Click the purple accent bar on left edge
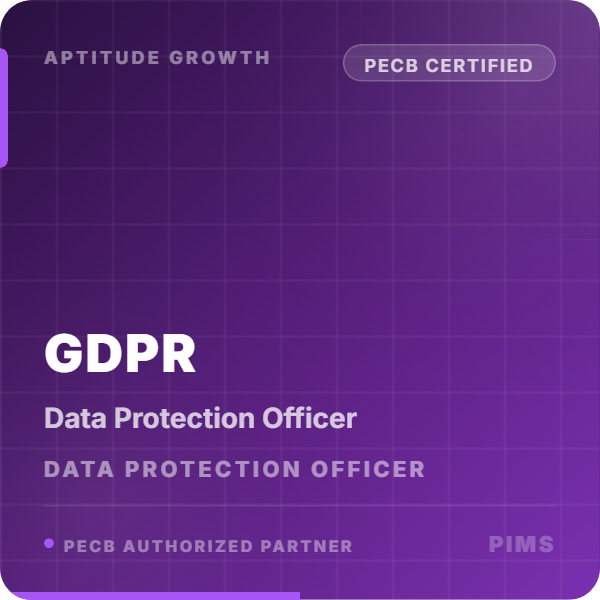The height and width of the screenshot is (600, 600). pyautogui.click(x=4, y=108)
